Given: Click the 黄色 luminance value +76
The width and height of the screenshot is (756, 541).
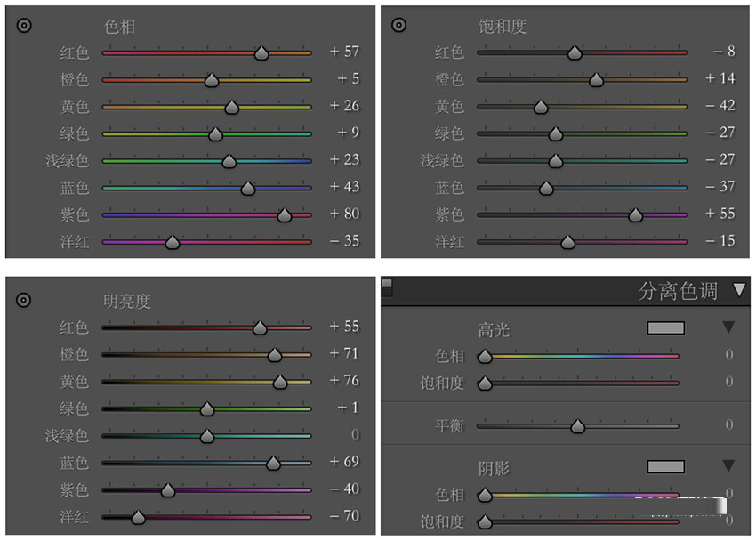Looking at the screenshot, I should pos(344,381).
